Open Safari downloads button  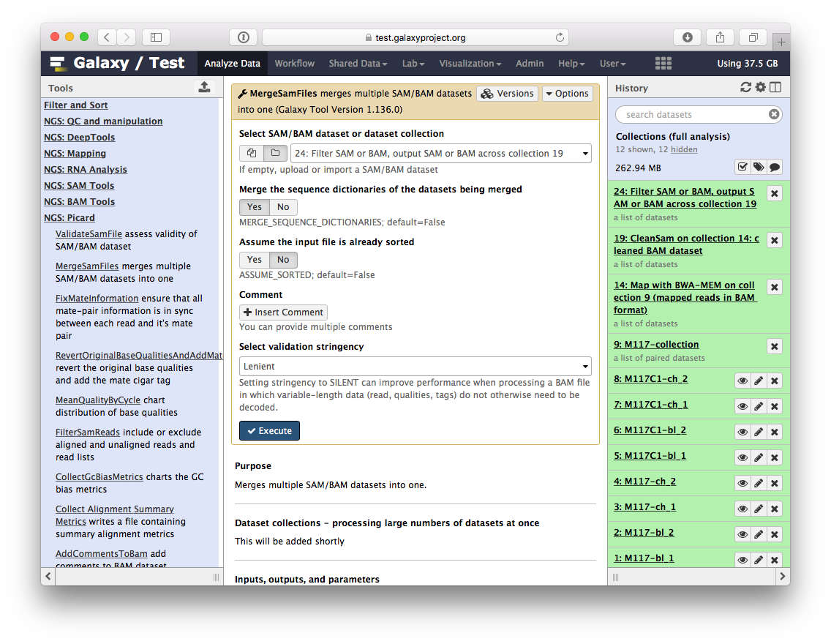[x=688, y=37]
